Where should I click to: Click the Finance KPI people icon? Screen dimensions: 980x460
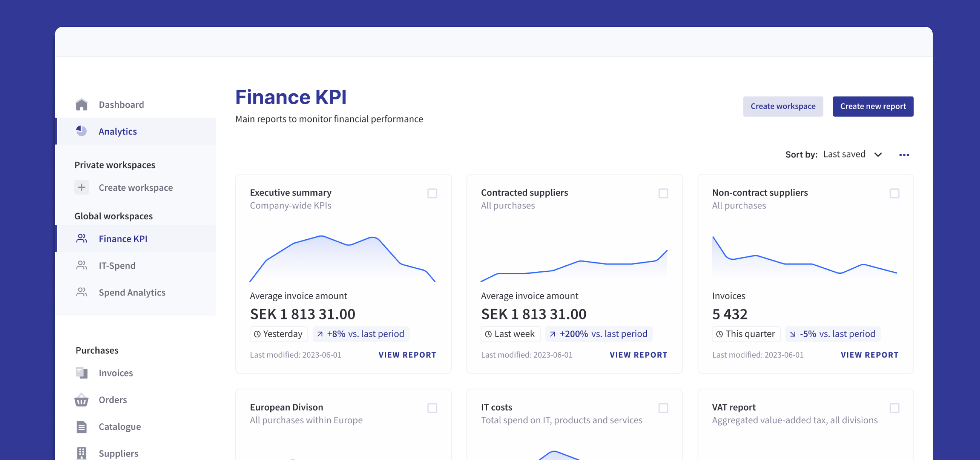point(81,238)
